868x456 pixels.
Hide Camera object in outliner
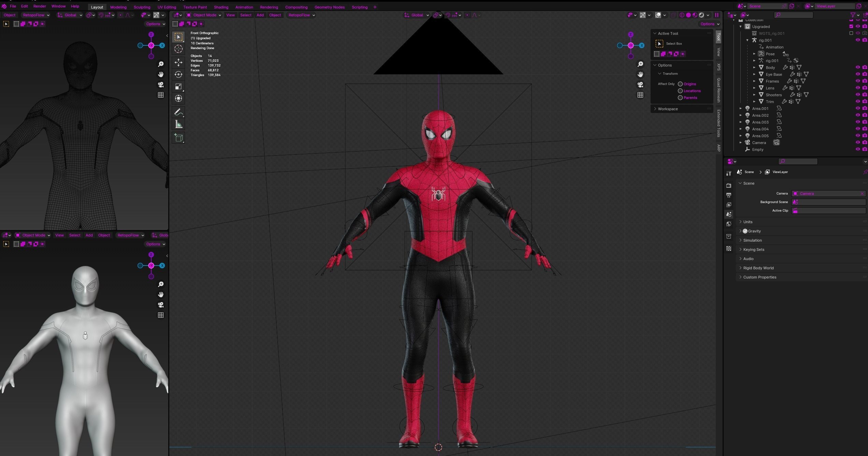click(x=858, y=142)
